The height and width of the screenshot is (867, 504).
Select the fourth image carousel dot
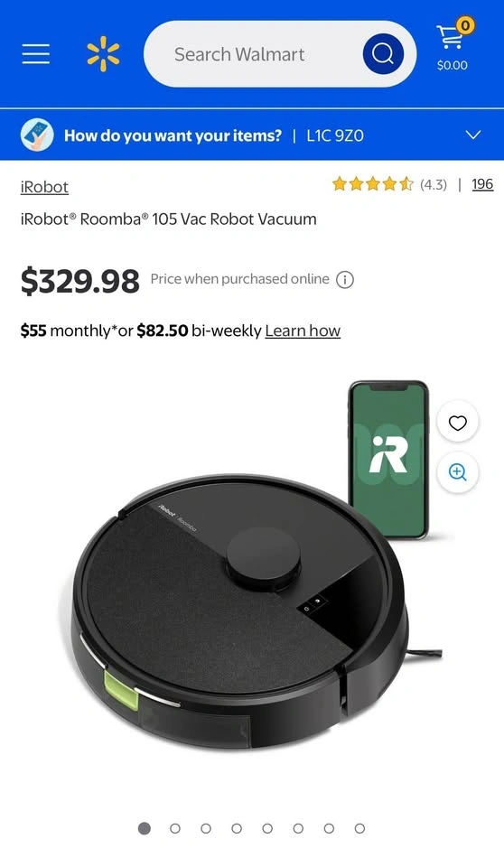pyautogui.click(x=237, y=828)
